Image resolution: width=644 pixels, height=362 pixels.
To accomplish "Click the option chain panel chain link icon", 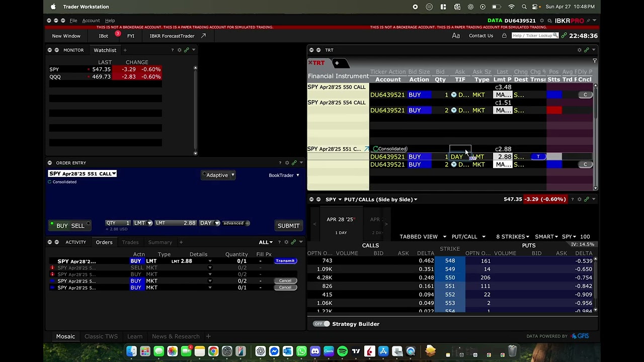I will [586, 199].
